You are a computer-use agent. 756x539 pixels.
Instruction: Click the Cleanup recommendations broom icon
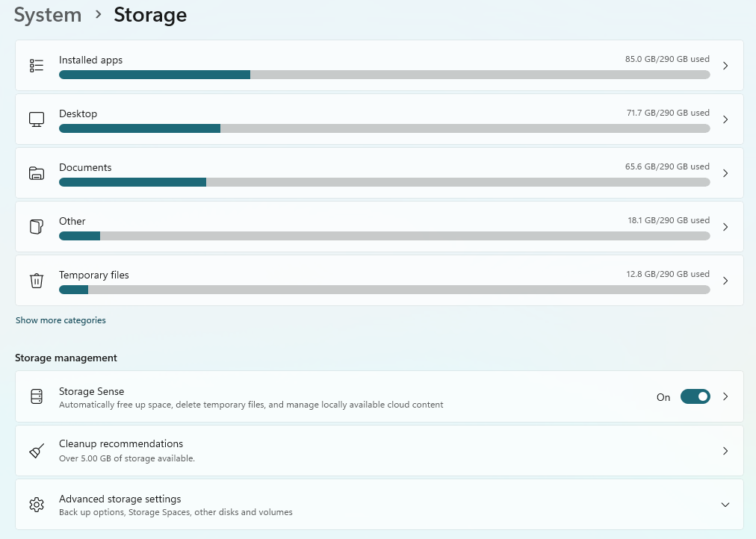37,451
